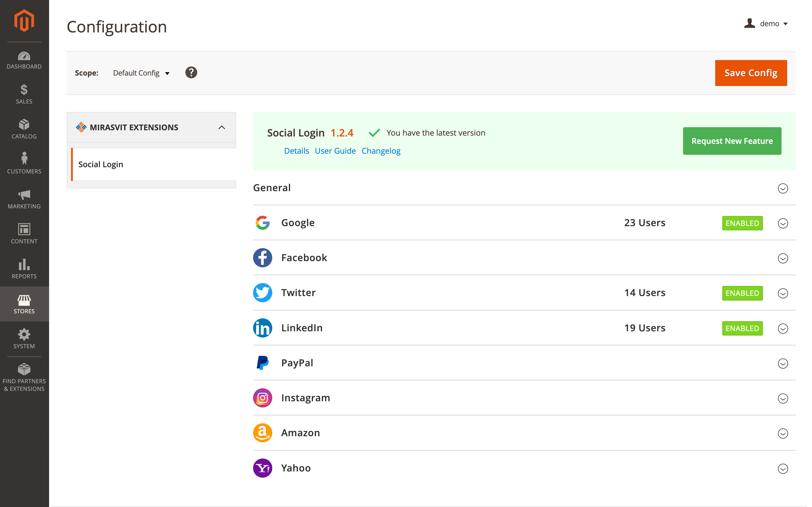Viewport: 812px width, 507px height.
Task: Collapse the Mirasvit Extensions section
Action: pyautogui.click(x=221, y=127)
